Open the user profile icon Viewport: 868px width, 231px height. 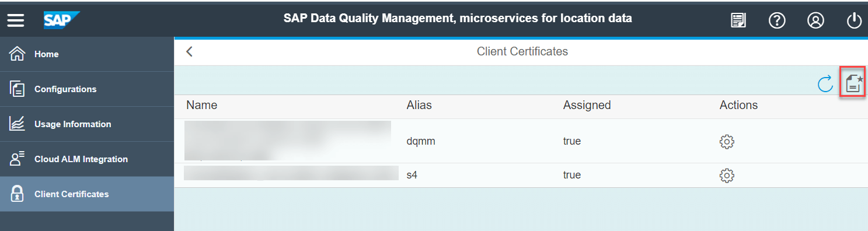815,20
